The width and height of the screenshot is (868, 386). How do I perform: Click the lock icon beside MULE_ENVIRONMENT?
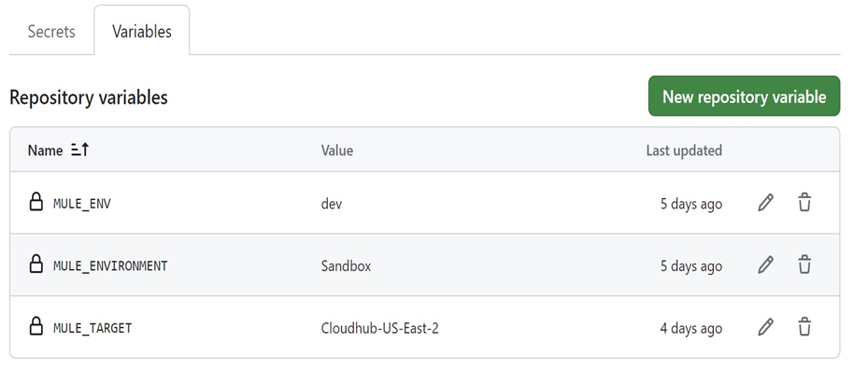tap(36, 265)
